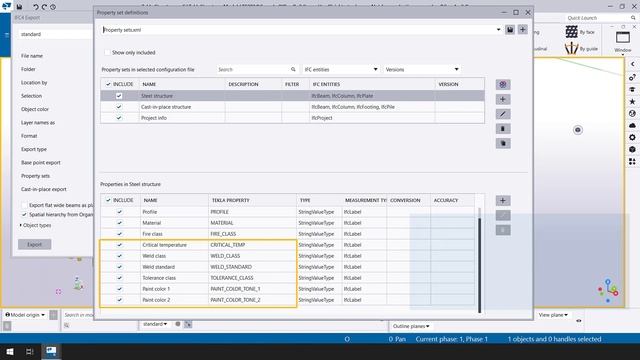The image size is (640, 360).
Task: Select the Critical temperature property name
Action: point(164,245)
